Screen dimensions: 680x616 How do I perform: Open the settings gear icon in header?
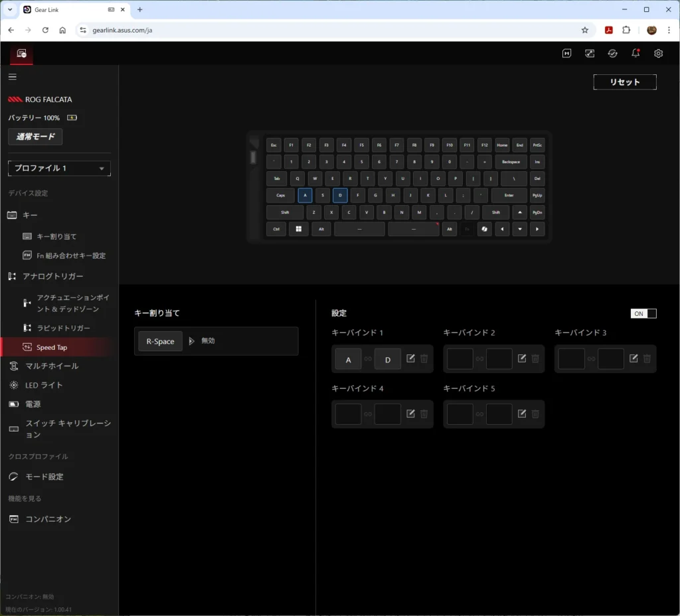click(658, 54)
